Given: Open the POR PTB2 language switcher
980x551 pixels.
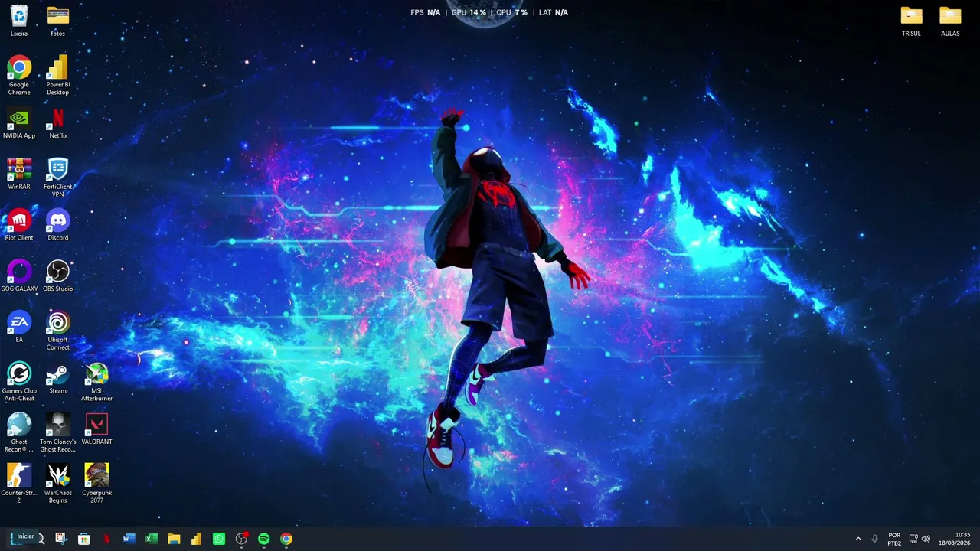Looking at the screenshot, I should pyautogui.click(x=894, y=539).
